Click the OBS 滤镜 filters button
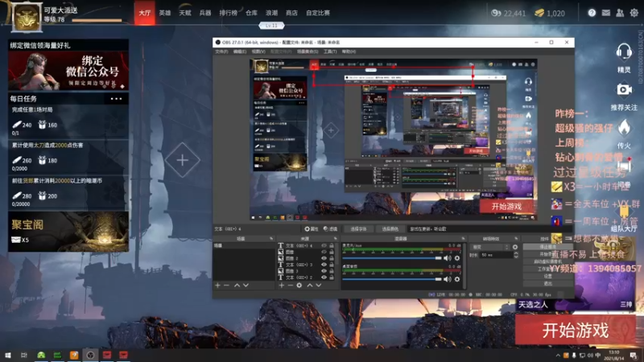Viewport: 644px width, 362px height. click(330, 229)
